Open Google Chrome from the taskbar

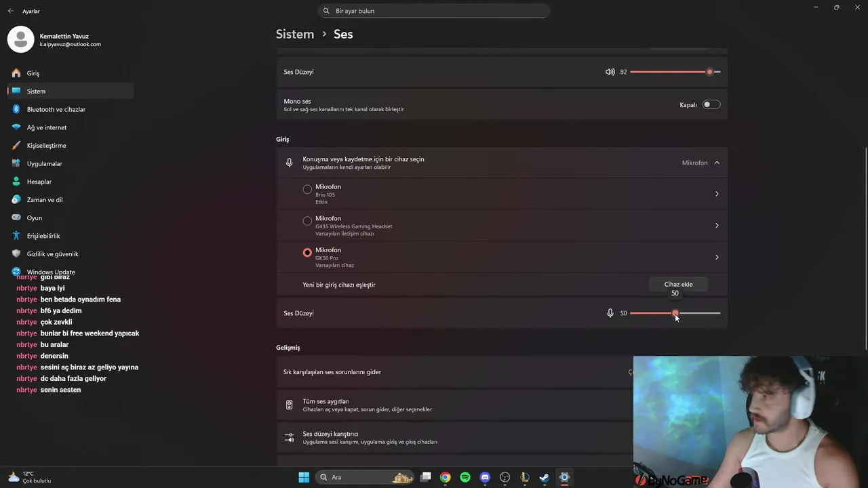pos(446,477)
